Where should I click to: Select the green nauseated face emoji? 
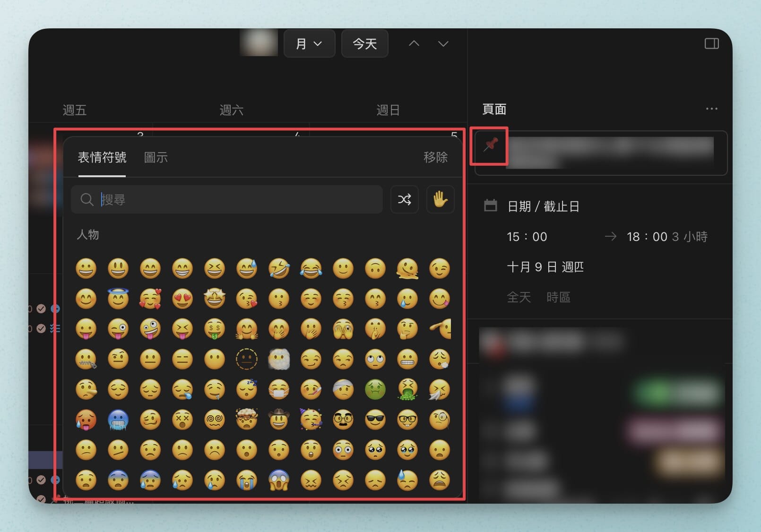click(x=375, y=389)
